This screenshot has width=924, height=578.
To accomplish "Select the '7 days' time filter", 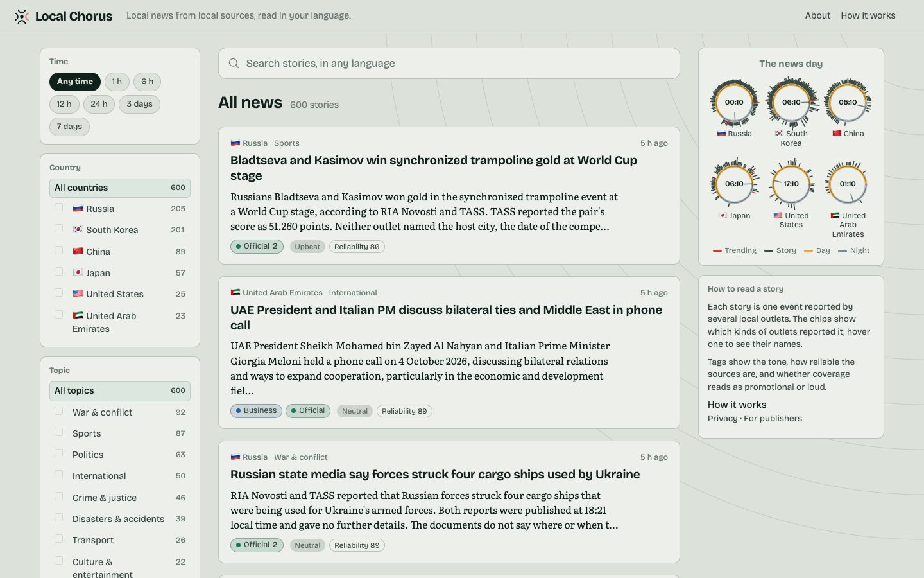I will click(x=69, y=127).
